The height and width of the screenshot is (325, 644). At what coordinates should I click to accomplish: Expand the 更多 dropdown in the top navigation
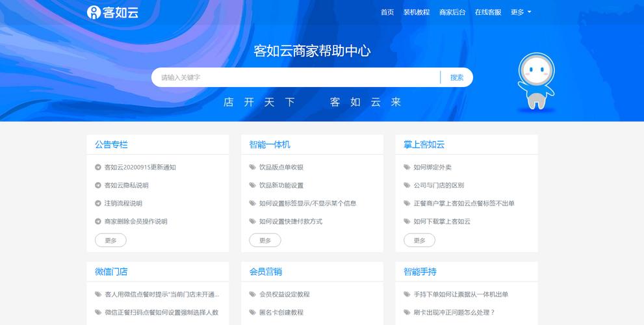[521, 12]
